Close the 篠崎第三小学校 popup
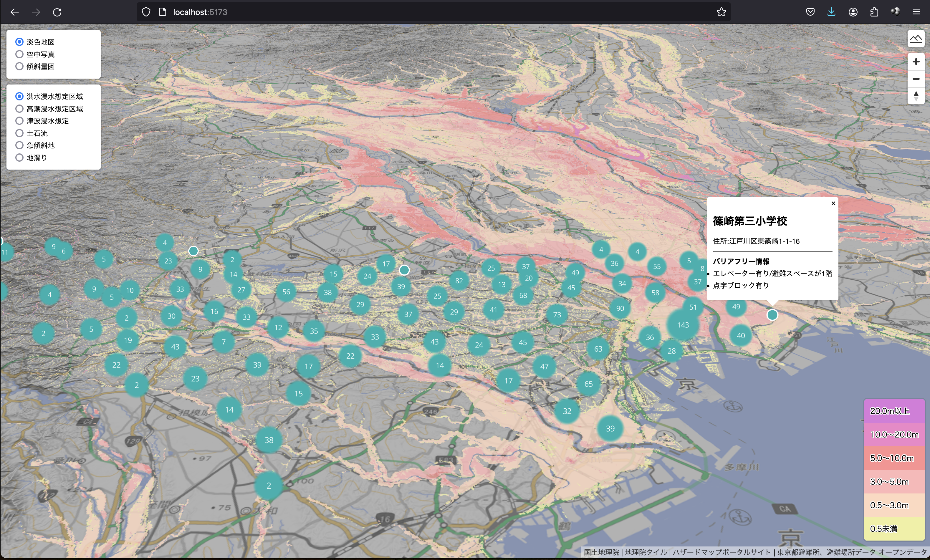 click(833, 203)
